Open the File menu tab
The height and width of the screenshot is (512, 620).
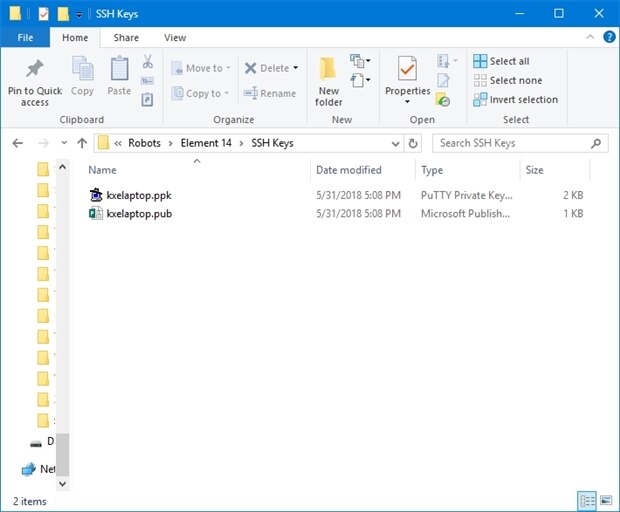tap(25, 38)
